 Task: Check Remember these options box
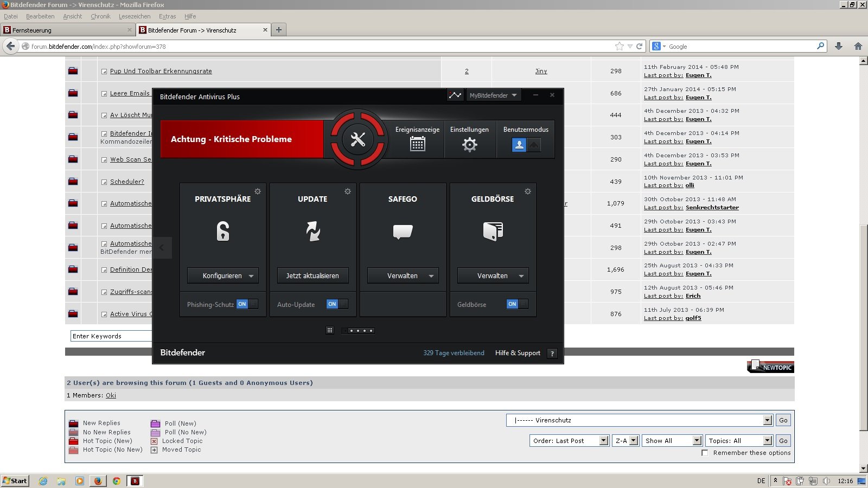705,453
